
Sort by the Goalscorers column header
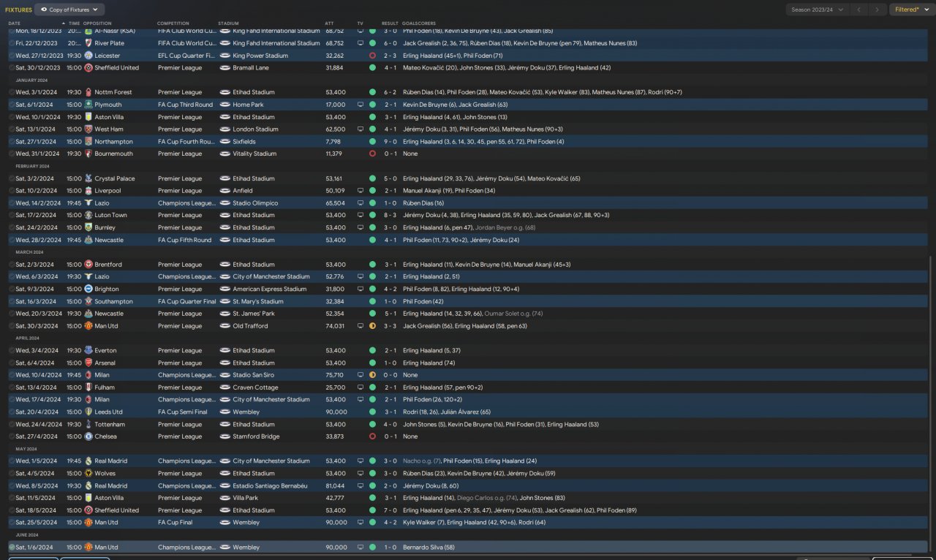[x=420, y=23]
